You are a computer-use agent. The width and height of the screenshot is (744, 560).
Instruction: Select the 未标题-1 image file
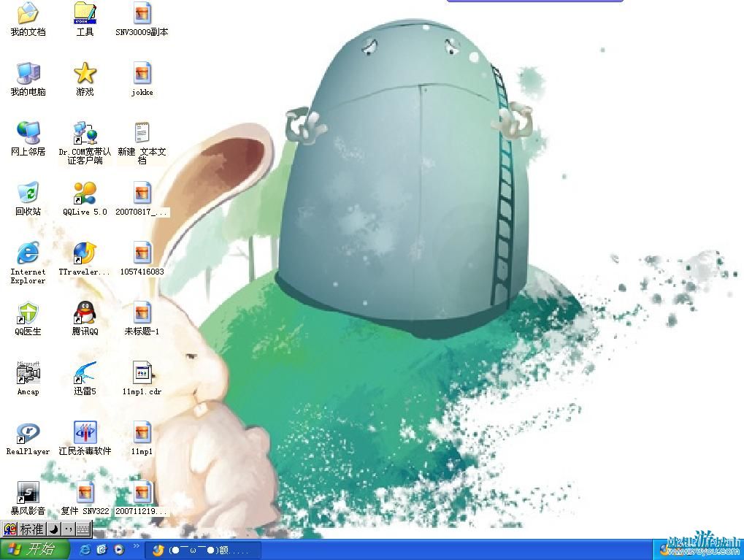click(142, 318)
